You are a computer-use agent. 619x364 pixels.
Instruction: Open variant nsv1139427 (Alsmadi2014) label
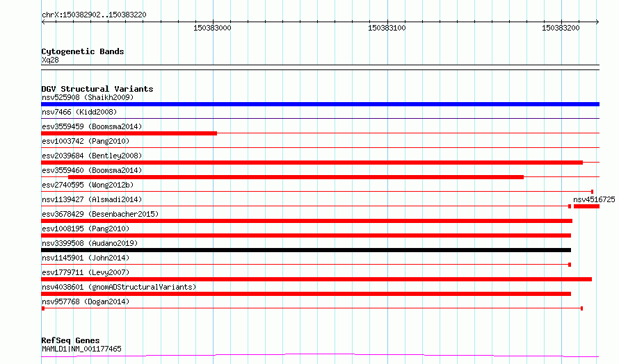pyautogui.click(x=92, y=199)
